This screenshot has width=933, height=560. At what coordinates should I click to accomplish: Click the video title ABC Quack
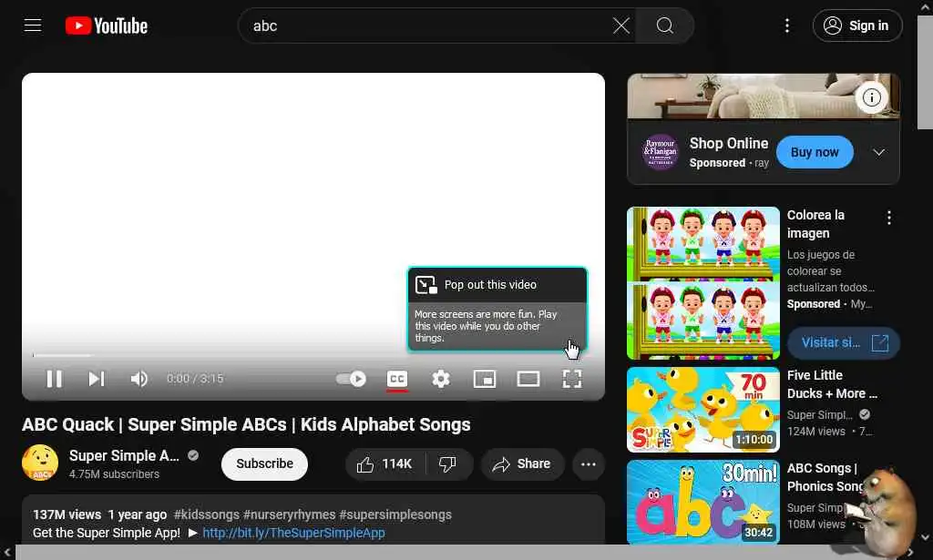point(246,424)
